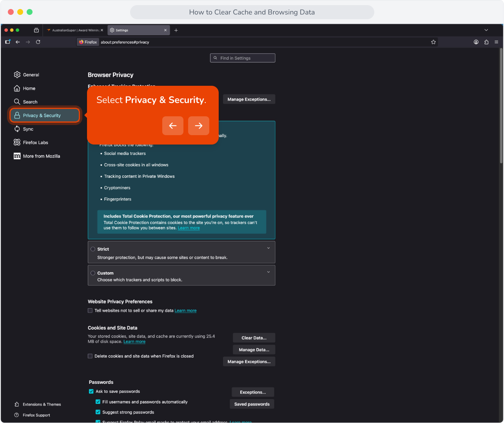
Task: Open Cookies and Site Data Learn more
Action: [134, 342]
